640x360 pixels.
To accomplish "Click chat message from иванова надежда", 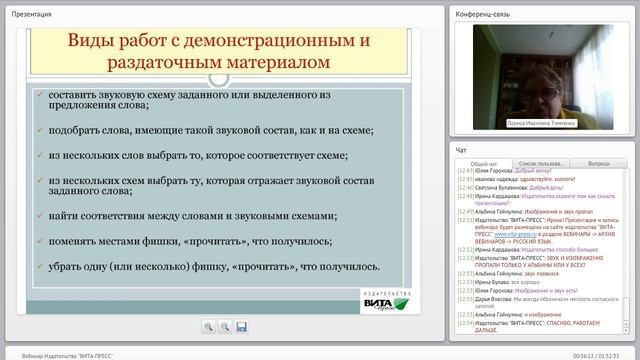I will pyautogui.click(x=516, y=179).
